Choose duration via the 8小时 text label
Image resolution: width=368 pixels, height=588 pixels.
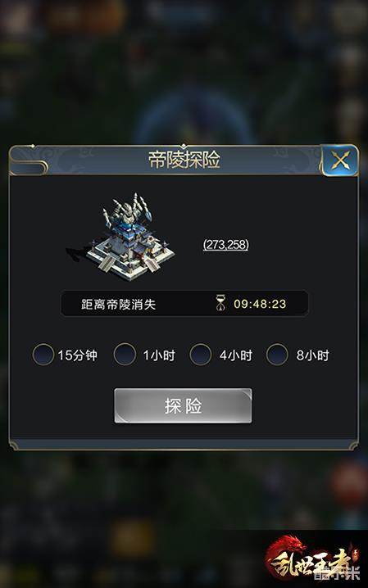click(x=312, y=355)
